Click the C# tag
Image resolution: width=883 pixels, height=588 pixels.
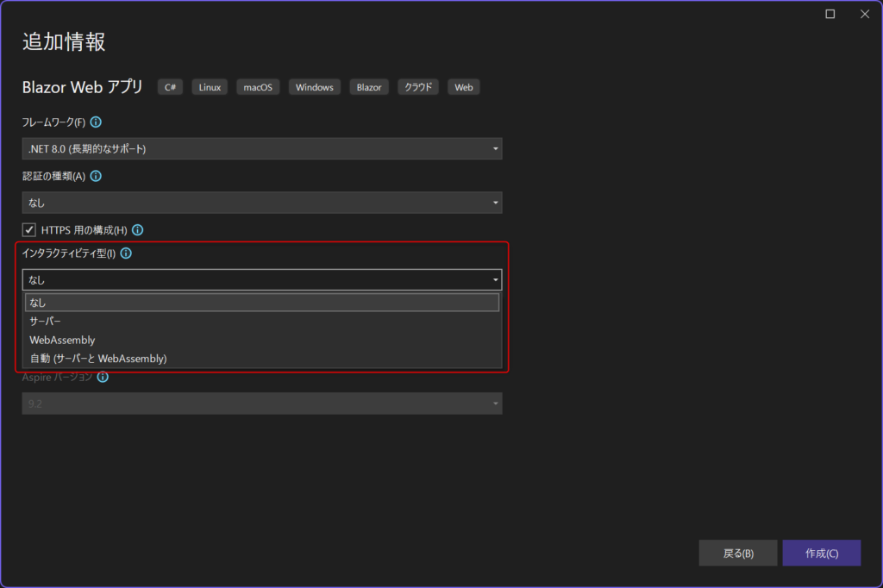point(170,87)
